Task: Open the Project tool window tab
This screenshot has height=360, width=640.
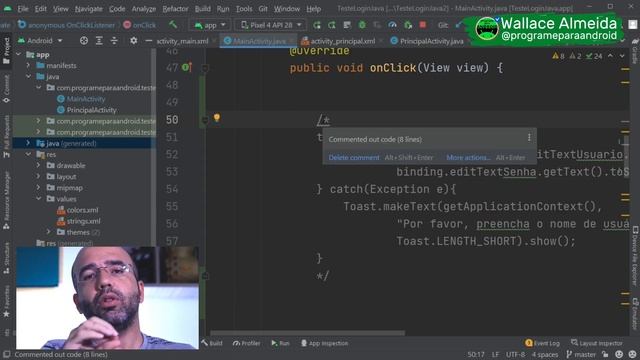Action: pyautogui.click(x=6, y=50)
